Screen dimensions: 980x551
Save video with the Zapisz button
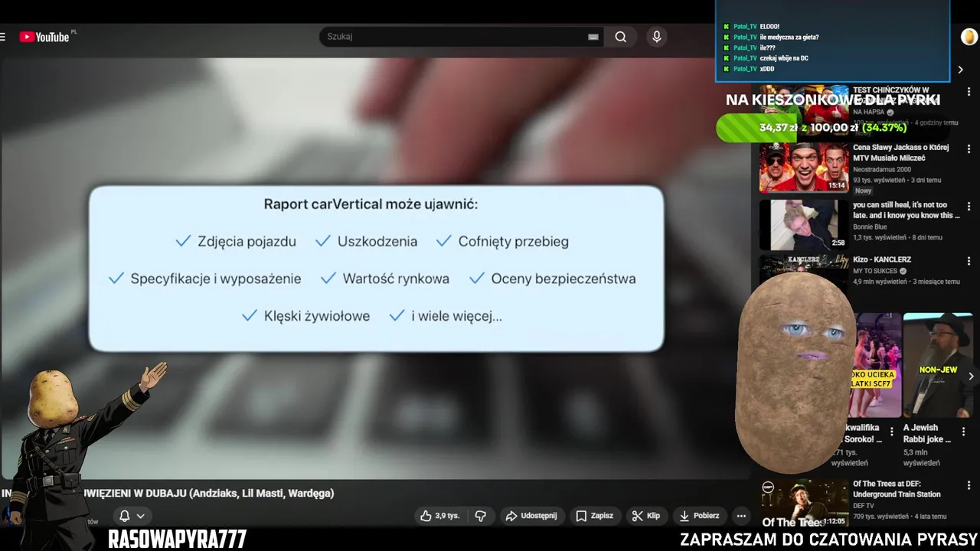click(x=595, y=516)
